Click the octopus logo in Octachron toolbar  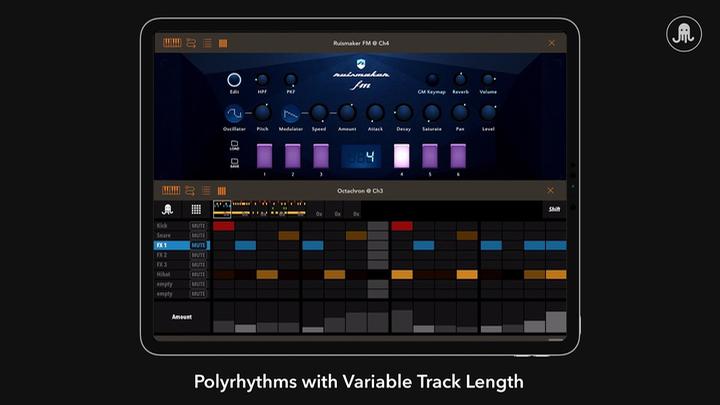168,209
